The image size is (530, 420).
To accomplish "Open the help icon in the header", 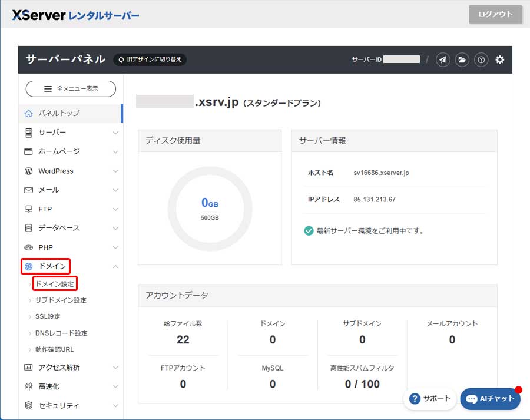I will click(x=481, y=59).
